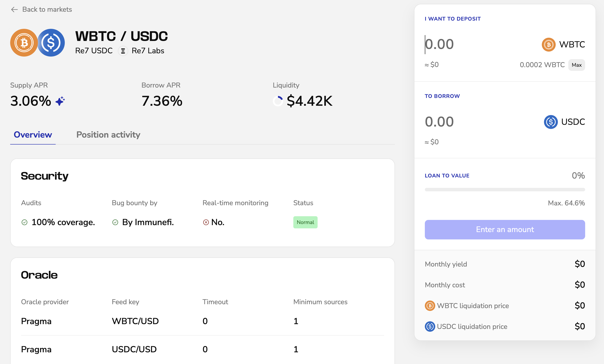Viewport: 604px width, 364px height.
Task: Click the green check beside By Immunefi
Action: (115, 222)
